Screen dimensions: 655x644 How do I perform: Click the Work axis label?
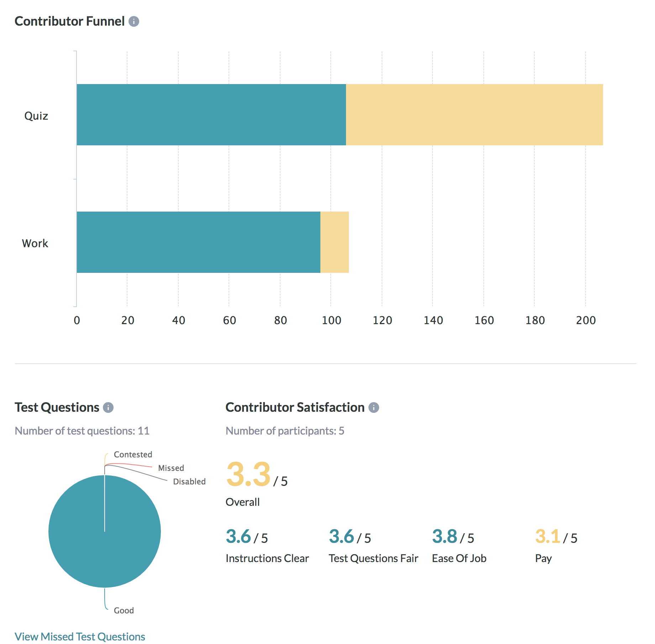pyautogui.click(x=35, y=243)
